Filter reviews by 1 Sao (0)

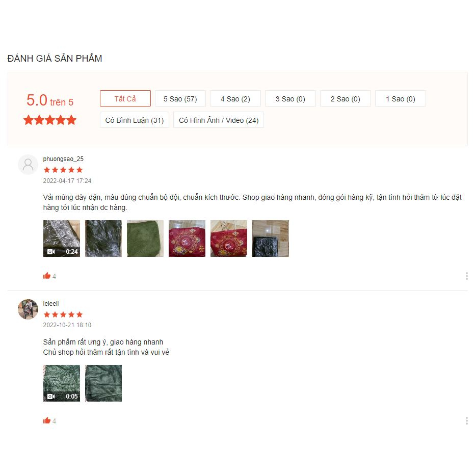[x=401, y=98]
